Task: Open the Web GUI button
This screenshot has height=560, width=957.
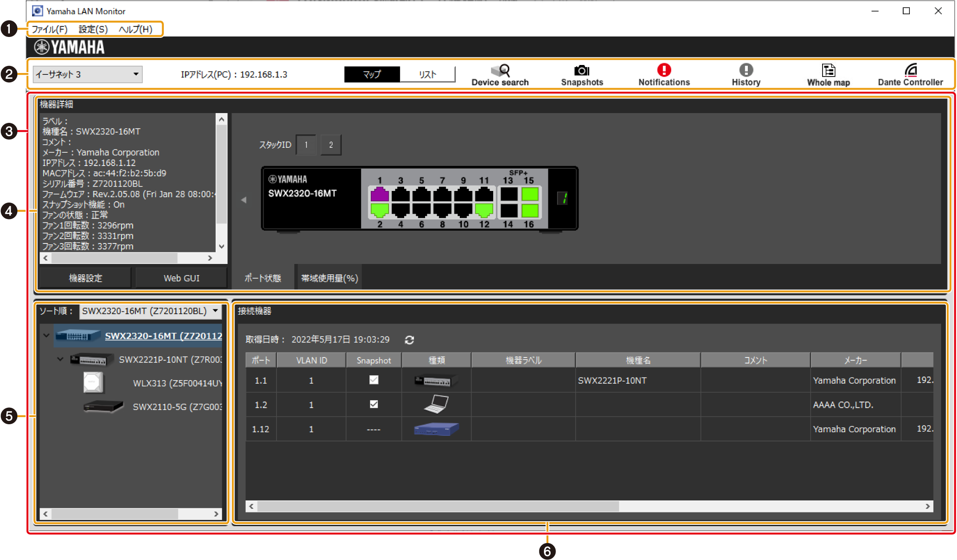Action: tap(181, 278)
